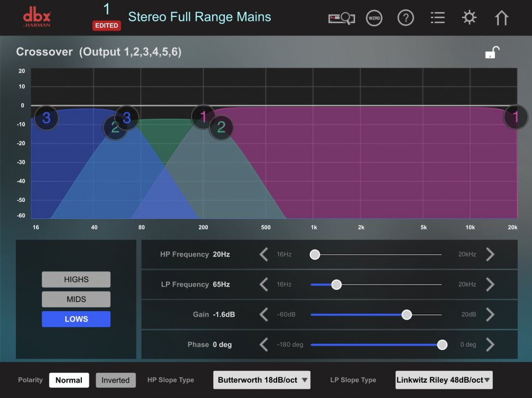Click the Gain slider handle
Image resolution: width=532 pixels, height=398 pixels.
click(x=407, y=314)
